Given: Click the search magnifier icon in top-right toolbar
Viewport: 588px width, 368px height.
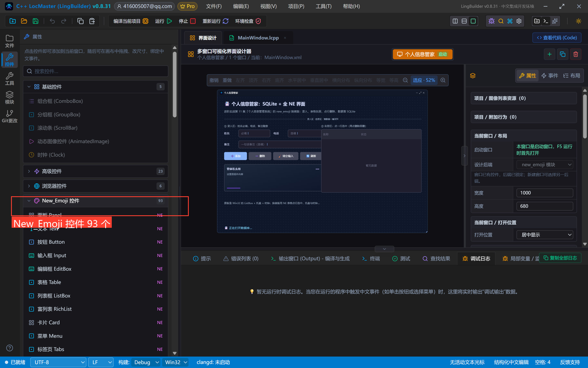Looking at the screenshot, I should (501, 21).
